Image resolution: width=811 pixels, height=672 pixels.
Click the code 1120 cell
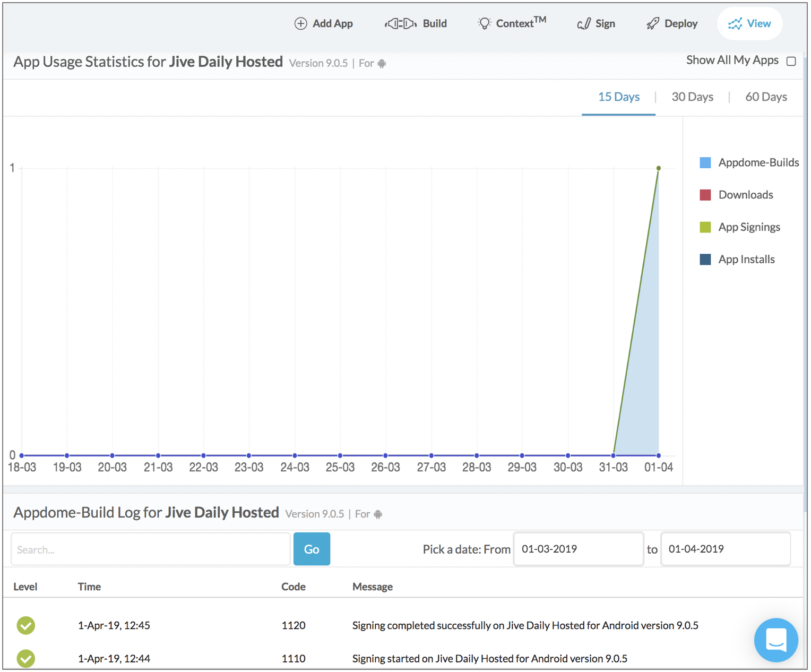click(x=294, y=625)
